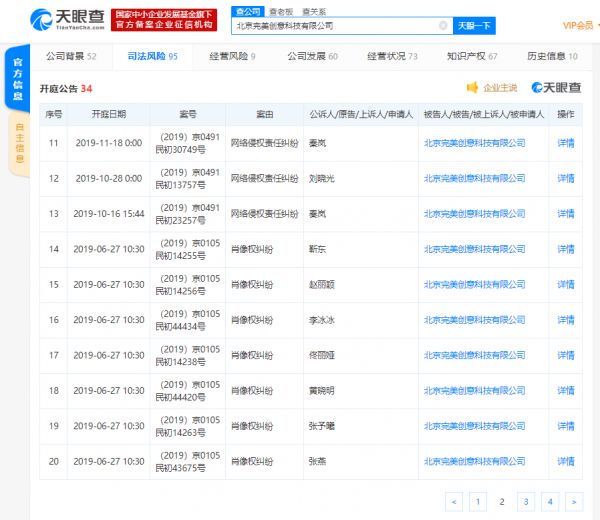Click the 天眼查 watermark logo above table

[556, 88]
